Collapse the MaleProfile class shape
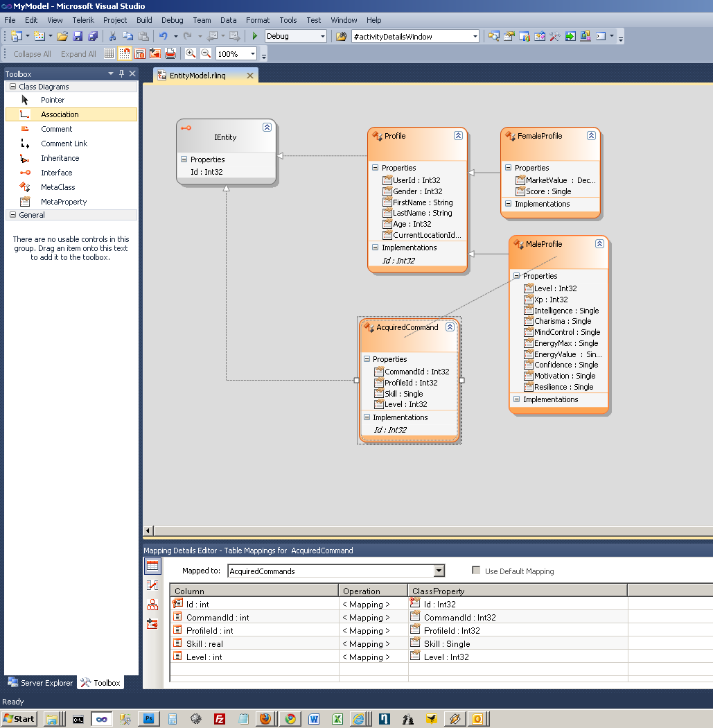The width and height of the screenshot is (713, 728). [x=599, y=244]
